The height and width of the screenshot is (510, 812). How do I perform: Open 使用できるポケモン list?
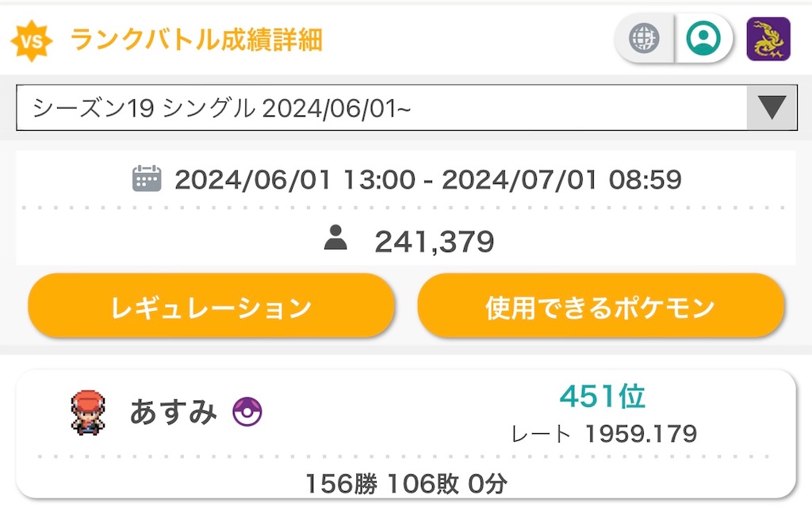click(602, 306)
